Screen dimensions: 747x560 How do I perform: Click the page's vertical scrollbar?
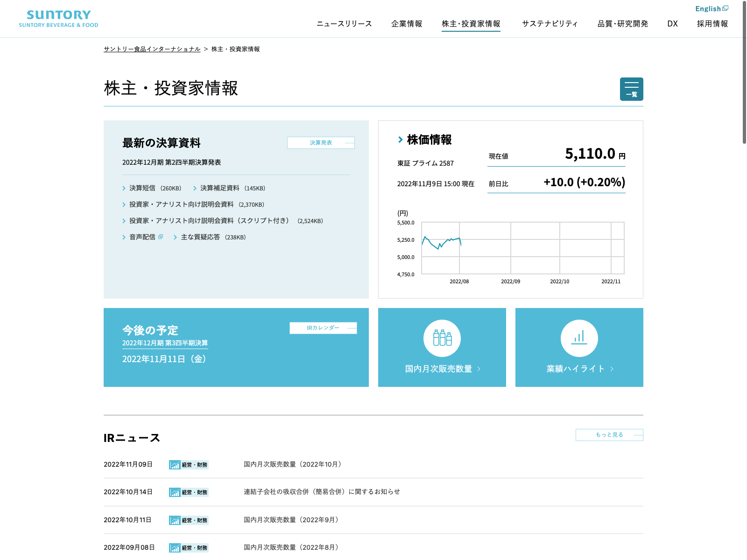[x=744, y=93]
